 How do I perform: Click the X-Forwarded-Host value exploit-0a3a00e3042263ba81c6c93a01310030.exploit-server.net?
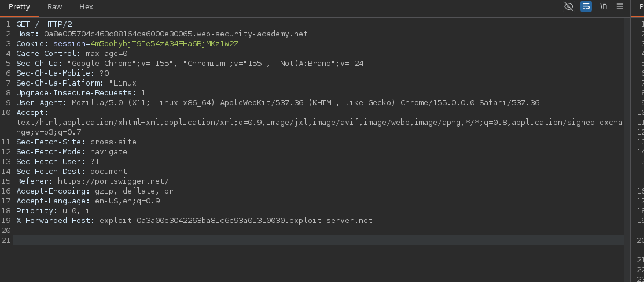coord(236,221)
